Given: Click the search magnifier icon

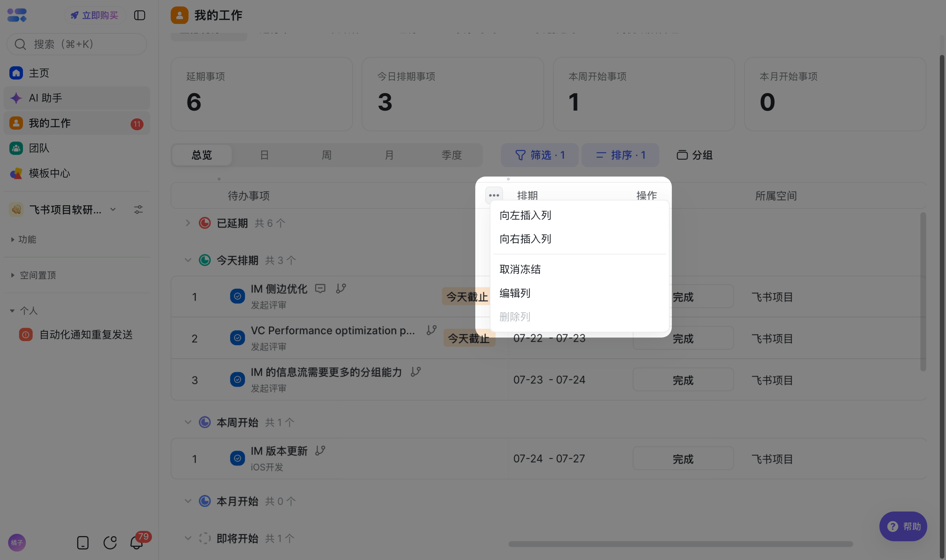Looking at the screenshot, I should click(x=20, y=44).
